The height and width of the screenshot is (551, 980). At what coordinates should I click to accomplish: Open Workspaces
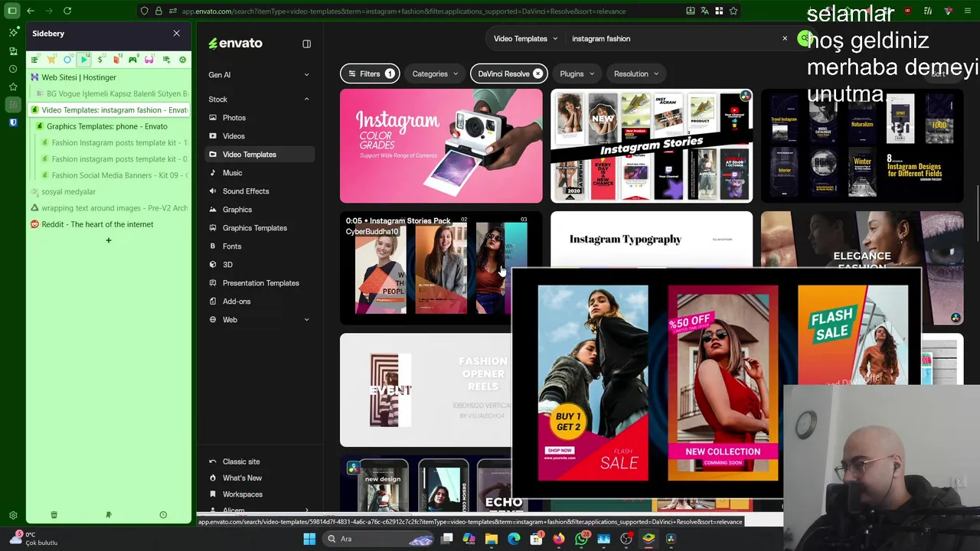click(x=242, y=494)
